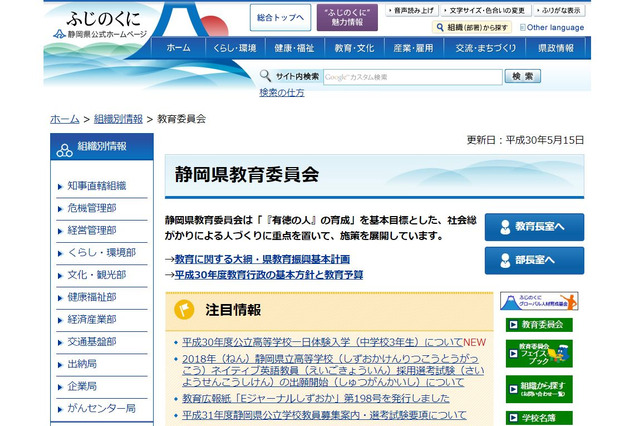
Task: Open 平成31年度公立学校教員募集案内 news link
Action: tap(324, 415)
